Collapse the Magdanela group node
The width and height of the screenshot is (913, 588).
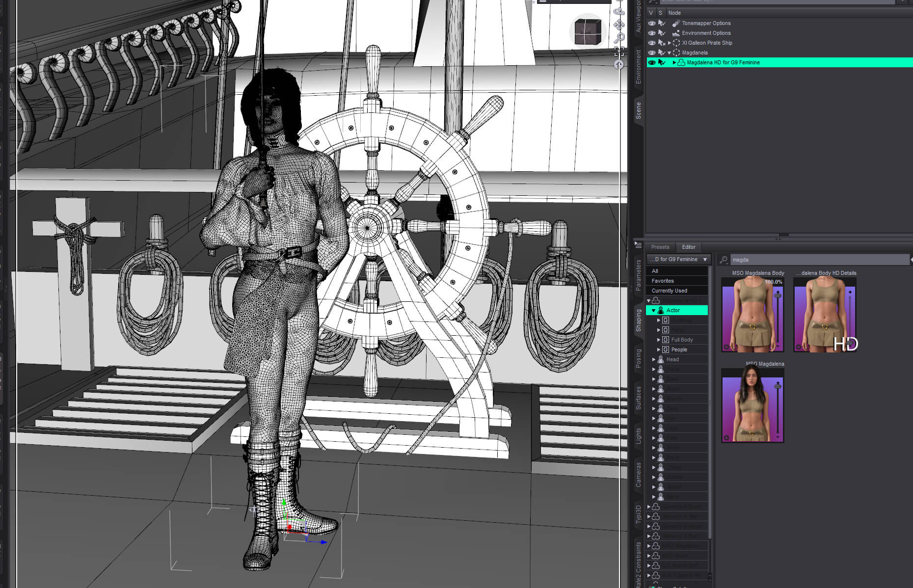(669, 53)
